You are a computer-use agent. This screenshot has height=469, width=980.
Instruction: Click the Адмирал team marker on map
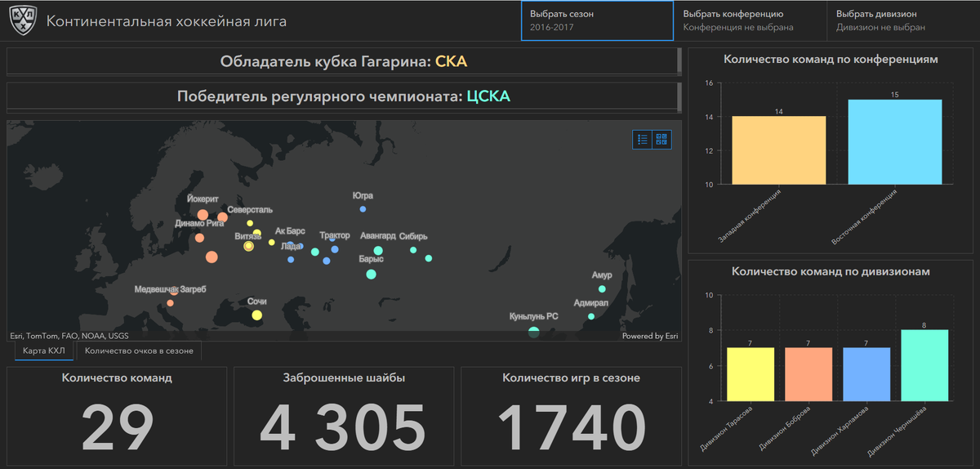coord(591,316)
